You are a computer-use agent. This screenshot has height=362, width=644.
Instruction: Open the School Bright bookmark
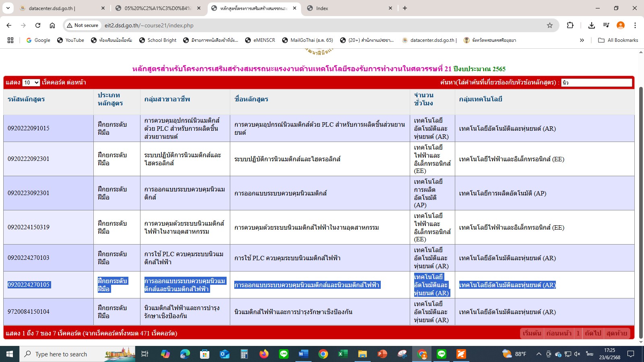click(158, 40)
